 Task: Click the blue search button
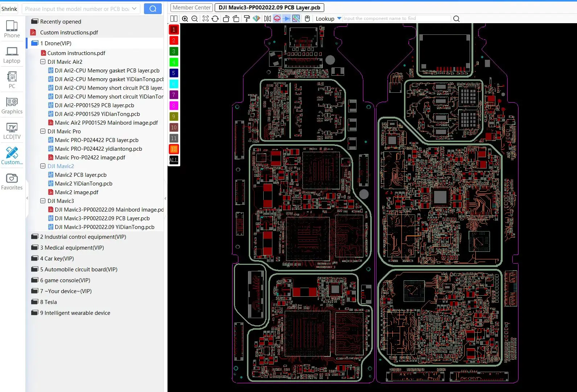(x=153, y=9)
